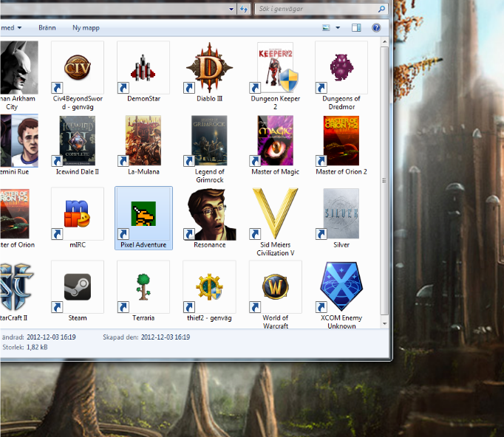Open the Diablo III shortcut icon
The image size is (504, 437).
pyautogui.click(x=209, y=68)
